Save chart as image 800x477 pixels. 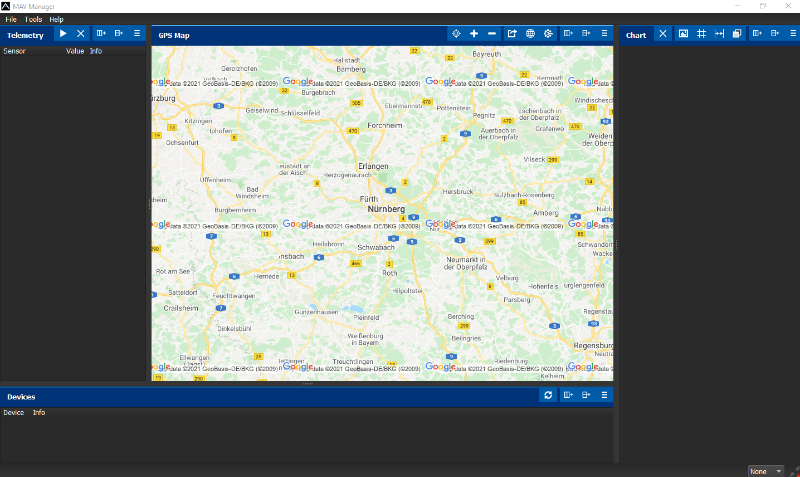683,34
